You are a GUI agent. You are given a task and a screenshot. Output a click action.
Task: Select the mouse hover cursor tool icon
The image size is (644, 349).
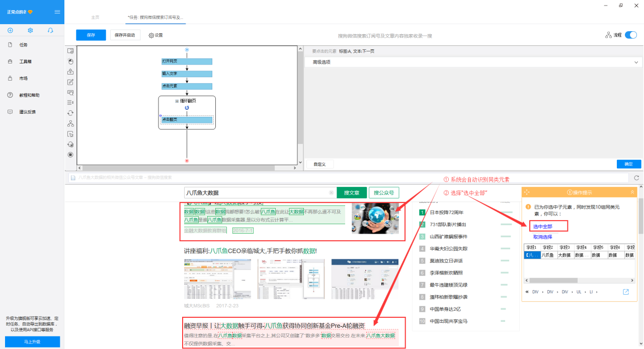(x=70, y=134)
